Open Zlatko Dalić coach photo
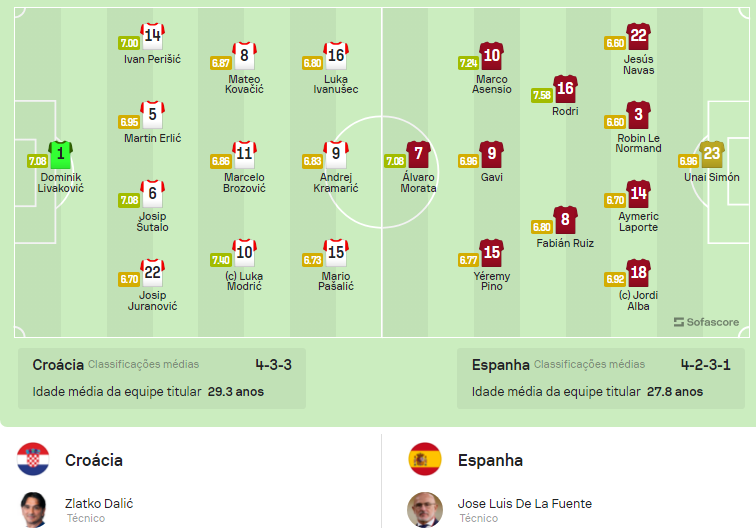756x528 pixels. pos(33,509)
